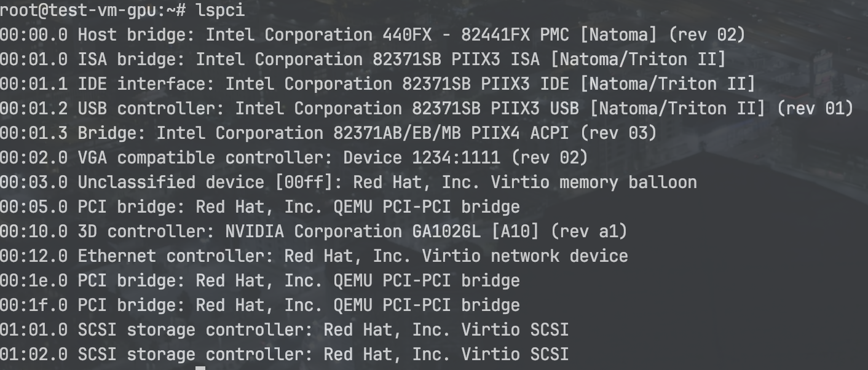Screen dimensions: 868x370
Task: Click the Virtio memory balloon line
Action: (348, 182)
